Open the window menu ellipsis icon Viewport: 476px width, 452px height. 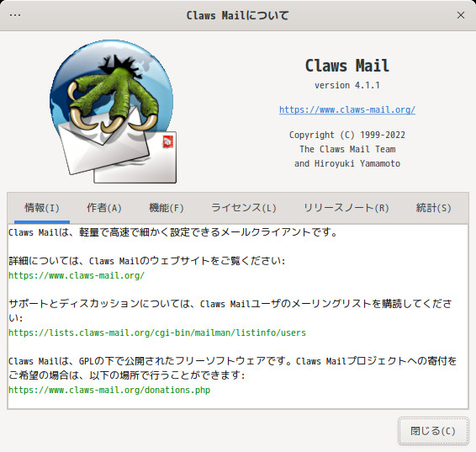click(x=15, y=15)
